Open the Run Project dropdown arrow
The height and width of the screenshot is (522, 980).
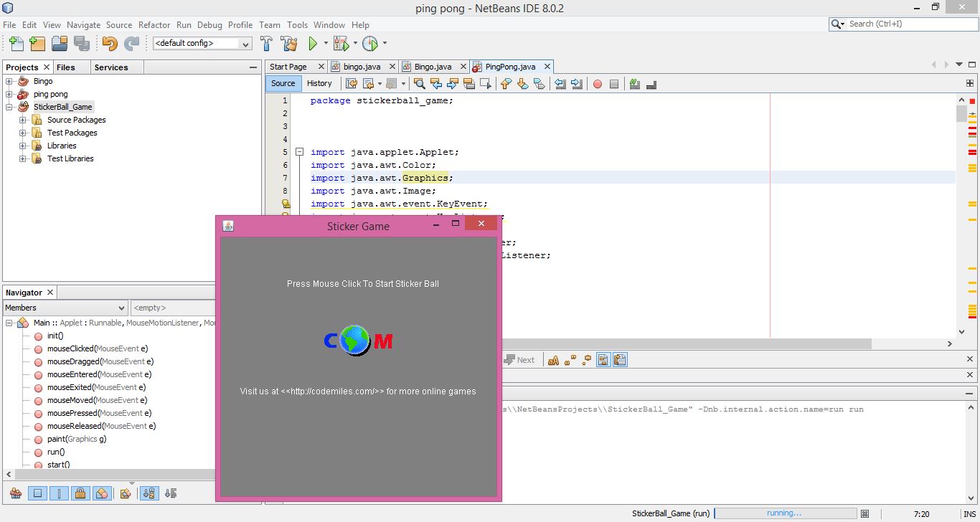[x=326, y=44]
